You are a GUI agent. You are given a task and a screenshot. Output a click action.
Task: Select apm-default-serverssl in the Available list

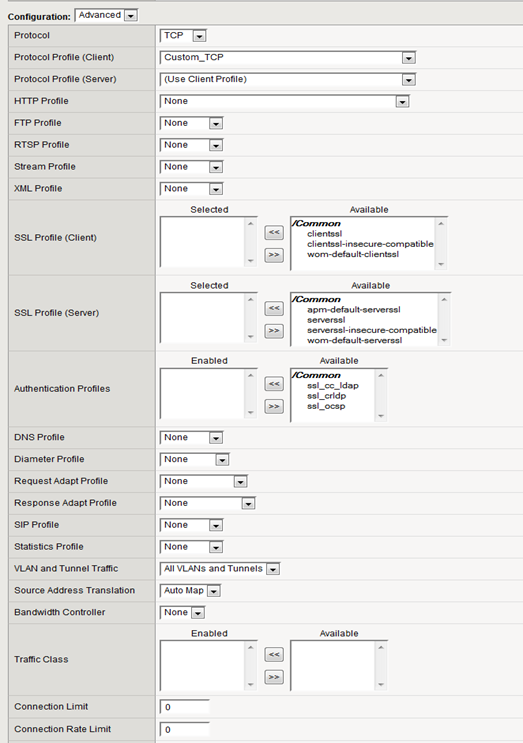[x=353, y=309]
